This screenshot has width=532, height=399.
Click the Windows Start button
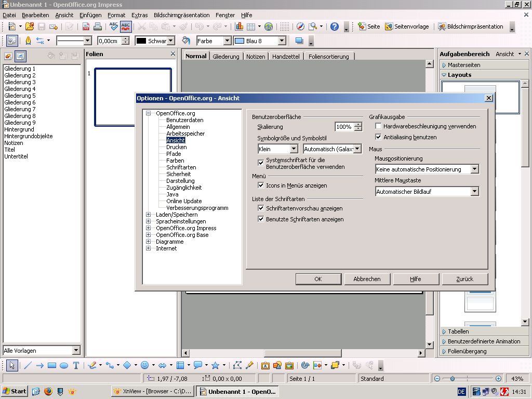pyautogui.click(x=15, y=391)
